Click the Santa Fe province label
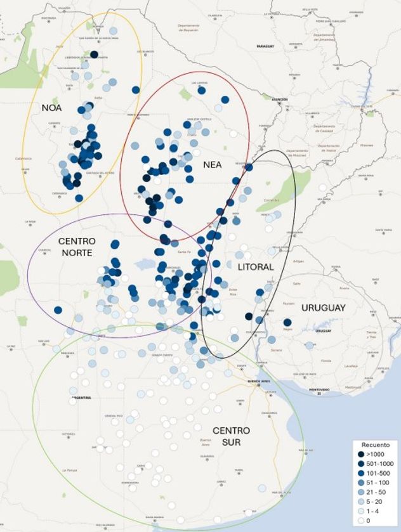 (183, 252)
